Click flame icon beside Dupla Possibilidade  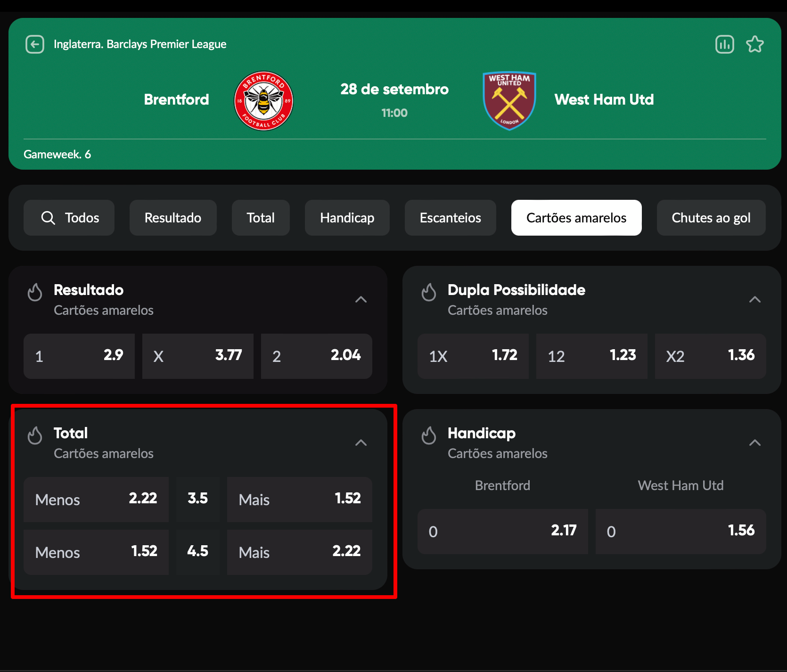click(429, 292)
